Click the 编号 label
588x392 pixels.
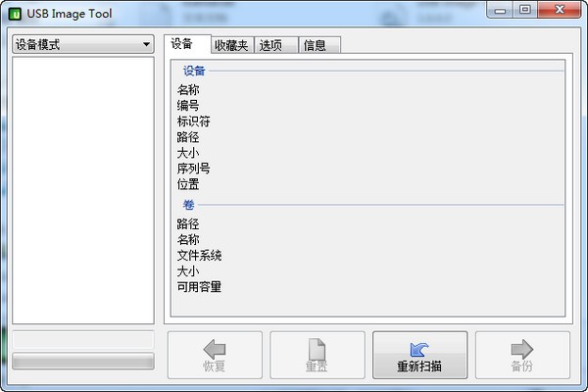pyautogui.click(x=188, y=106)
